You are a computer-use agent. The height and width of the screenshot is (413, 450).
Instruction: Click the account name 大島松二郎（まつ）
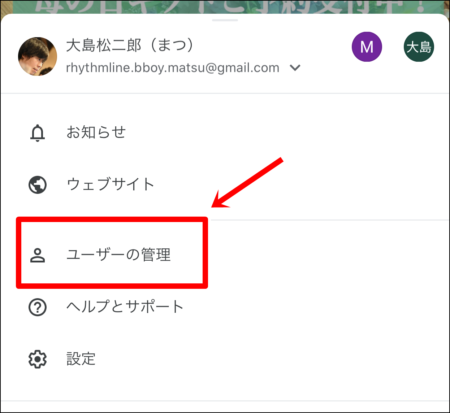click(130, 45)
